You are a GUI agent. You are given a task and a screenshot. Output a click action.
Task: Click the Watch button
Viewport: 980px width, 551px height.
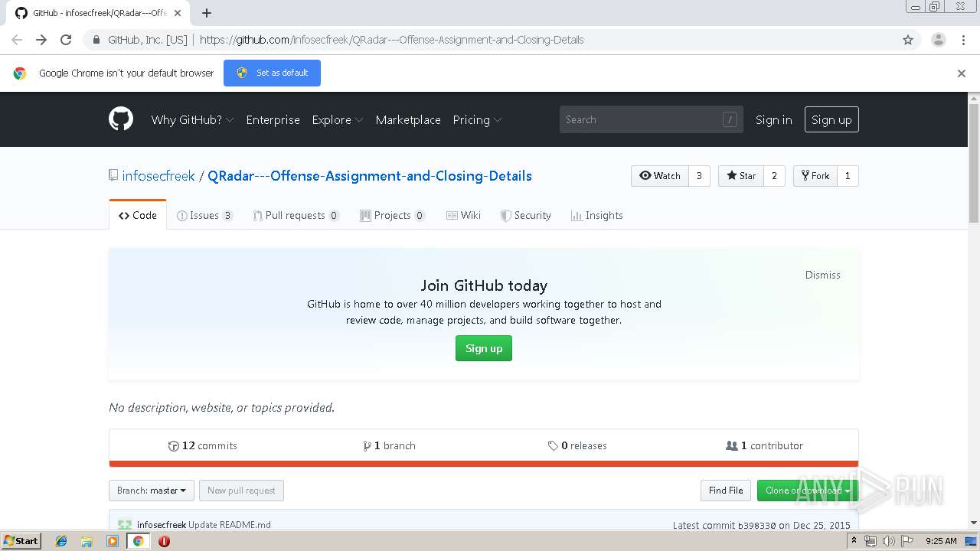point(660,176)
